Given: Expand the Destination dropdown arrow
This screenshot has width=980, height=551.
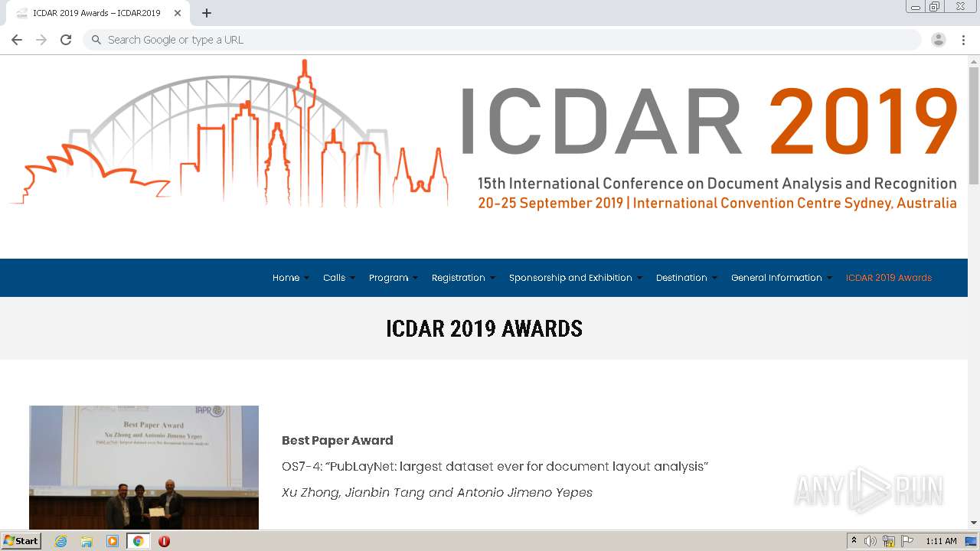Looking at the screenshot, I should click(714, 279).
